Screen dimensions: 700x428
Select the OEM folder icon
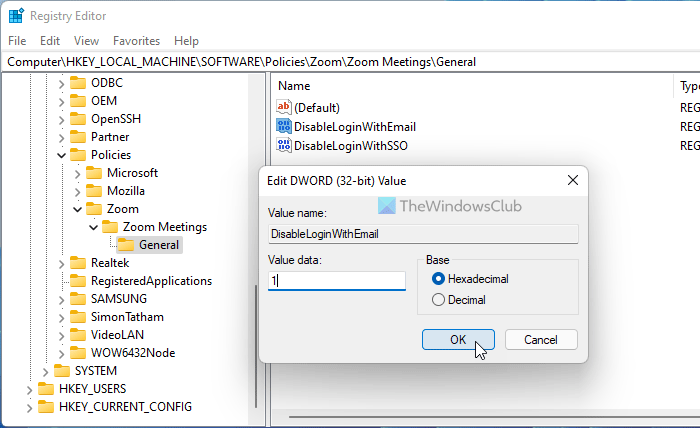tap(78, 101)
